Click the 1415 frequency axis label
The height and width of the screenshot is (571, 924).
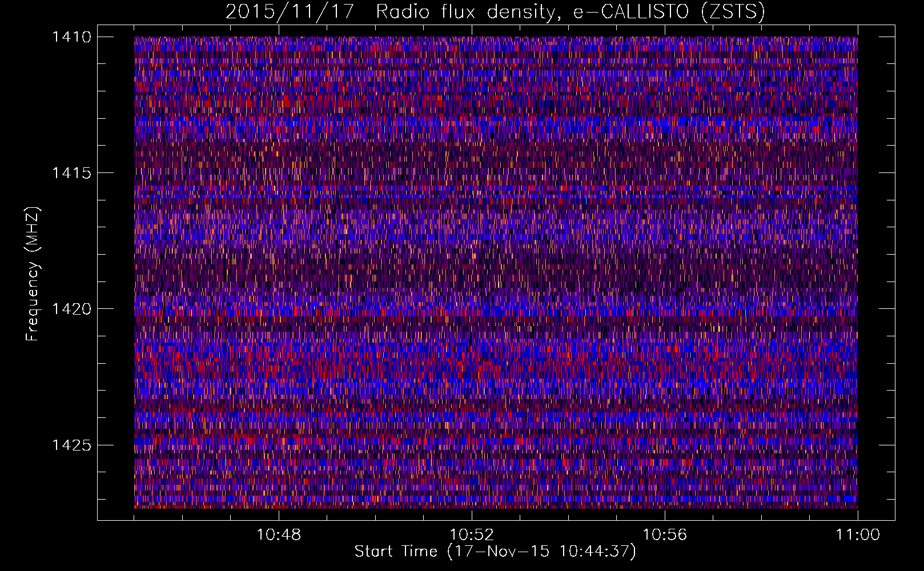pos(71,173)
